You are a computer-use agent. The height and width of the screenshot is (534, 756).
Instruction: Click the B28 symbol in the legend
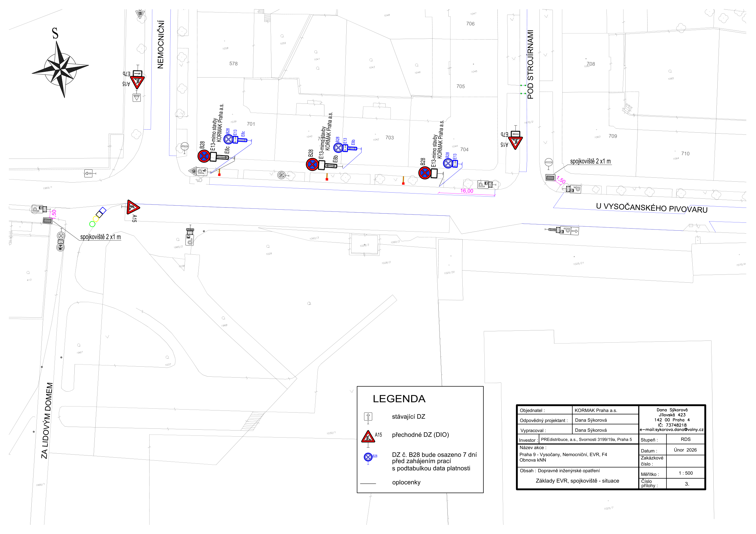tap(368, 457)
